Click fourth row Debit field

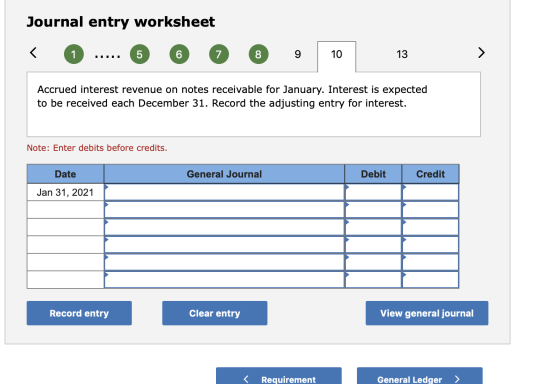373,245
